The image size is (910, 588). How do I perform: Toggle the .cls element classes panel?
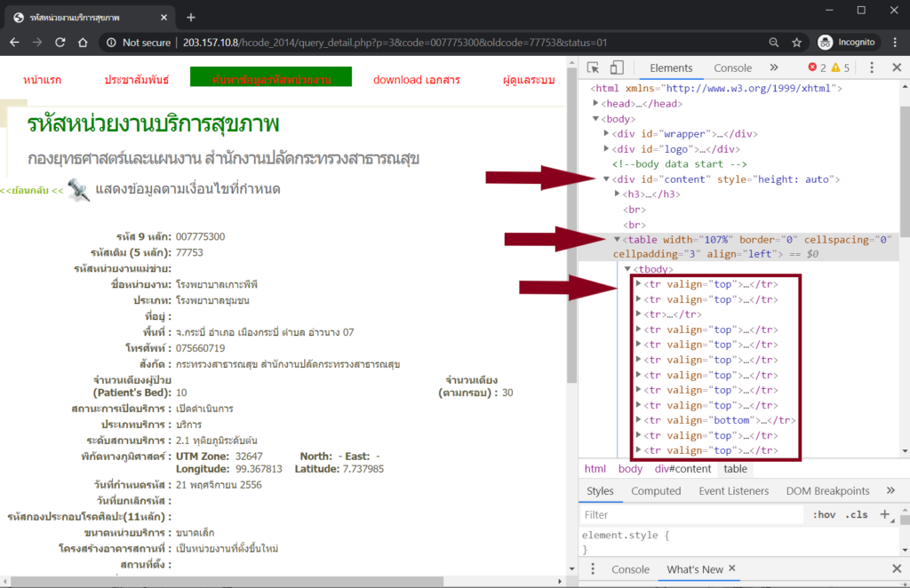tap(857, 514)
